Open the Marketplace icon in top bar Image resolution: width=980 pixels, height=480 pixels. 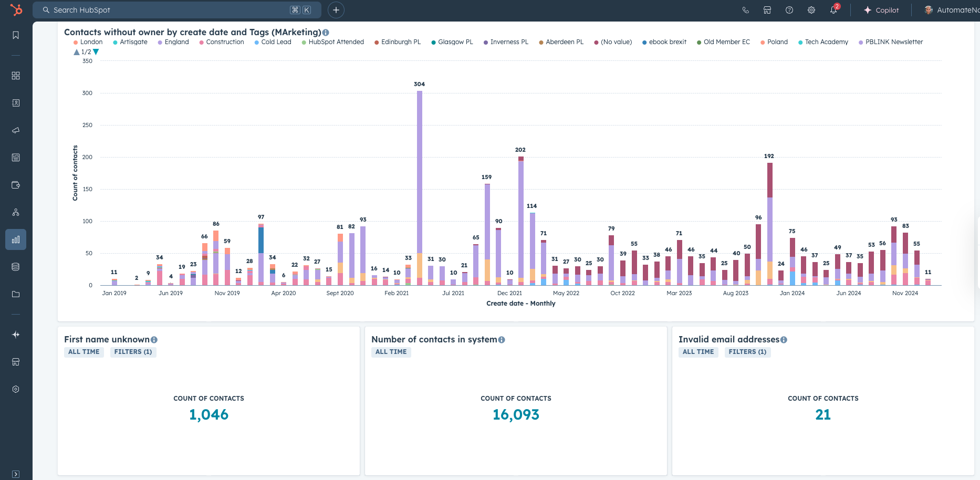[767, 10]
